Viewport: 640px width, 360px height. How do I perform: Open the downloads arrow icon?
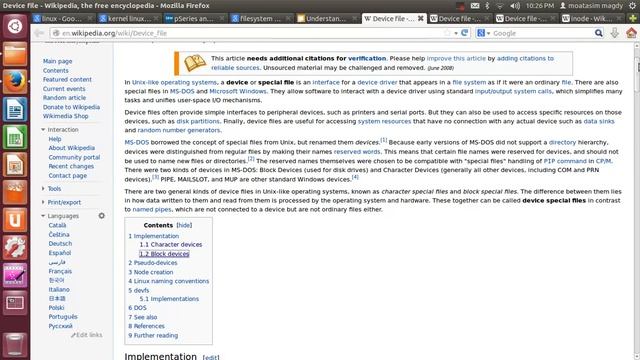coord(615,33)
